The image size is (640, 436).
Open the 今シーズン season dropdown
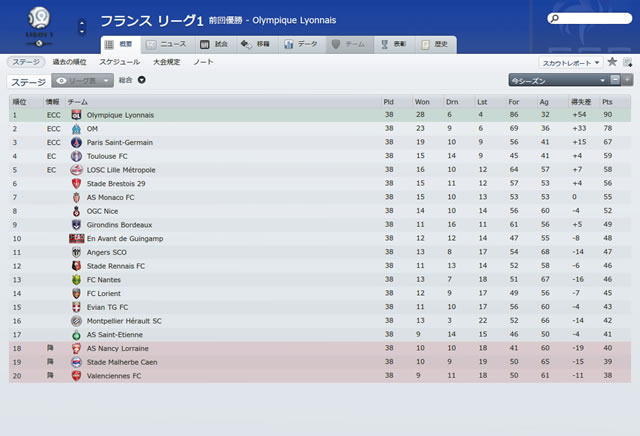tap(559, 80)
